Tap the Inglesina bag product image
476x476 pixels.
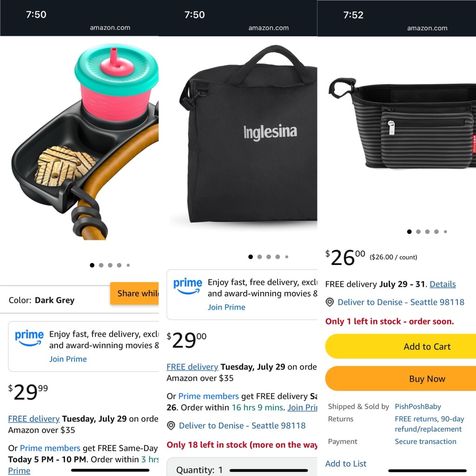[248, 133]
